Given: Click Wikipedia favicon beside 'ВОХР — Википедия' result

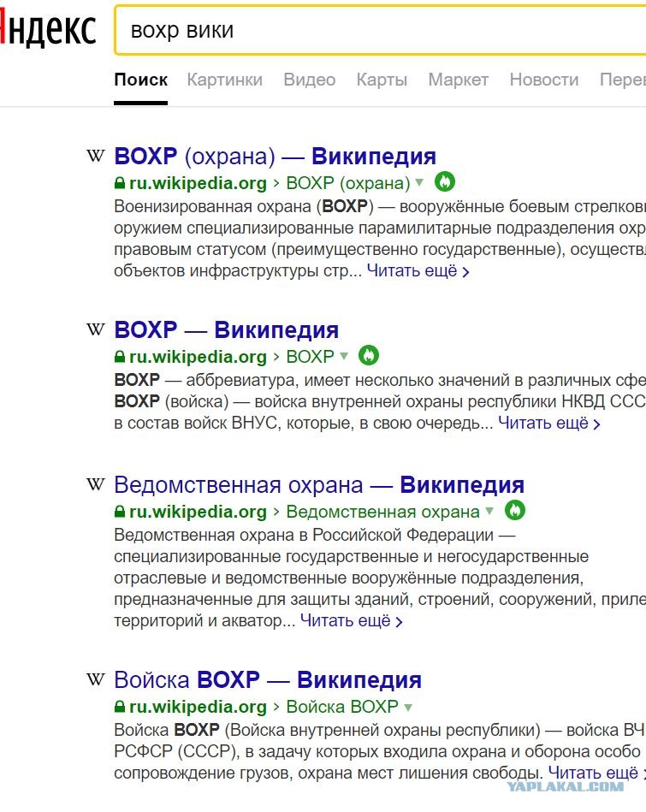Looking at the screenshot, I should point(95,329).
